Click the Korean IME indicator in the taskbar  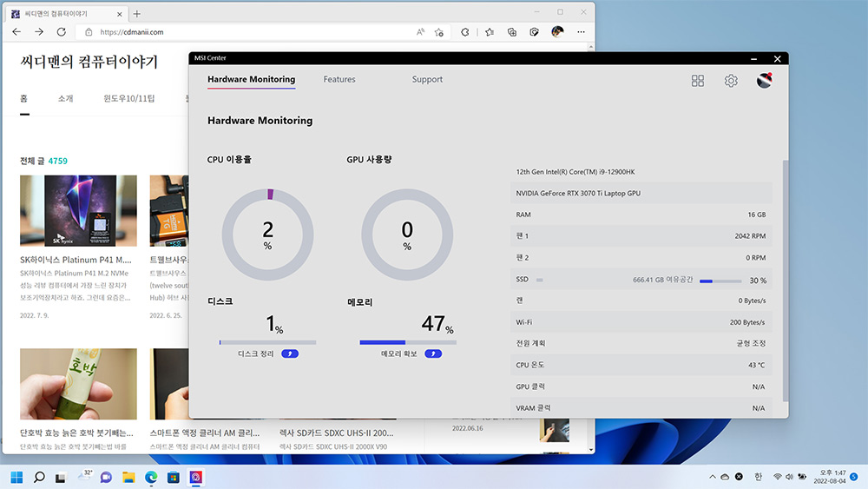click(758, 477)
